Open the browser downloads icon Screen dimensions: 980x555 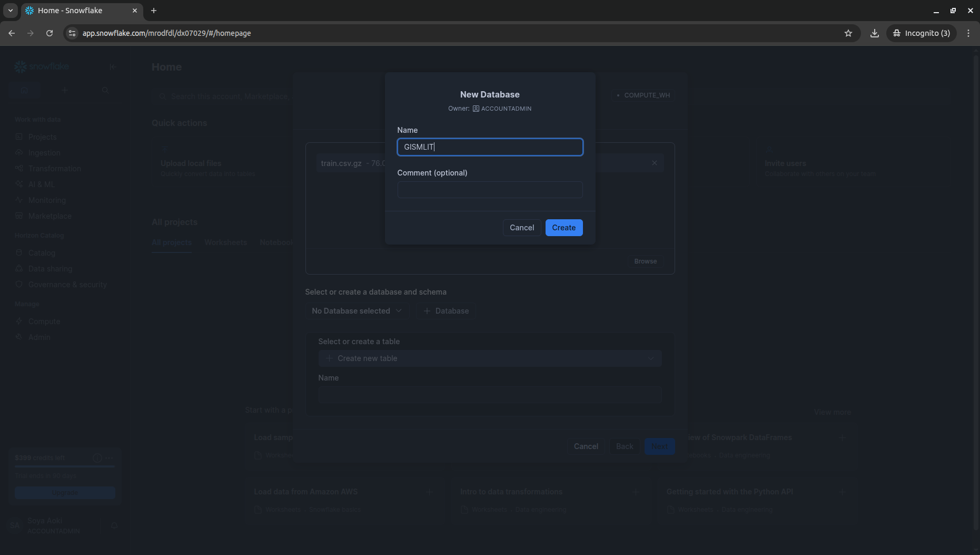874,33
